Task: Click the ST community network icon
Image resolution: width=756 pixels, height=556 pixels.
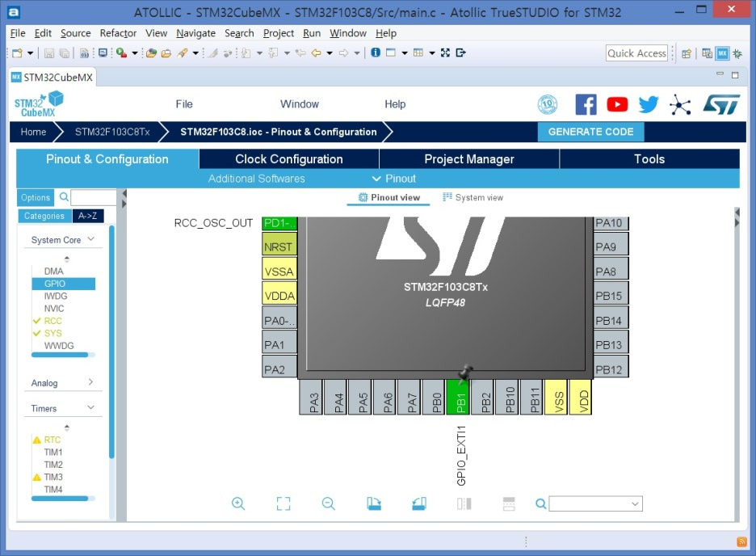Action: click(x=680, y=104)
